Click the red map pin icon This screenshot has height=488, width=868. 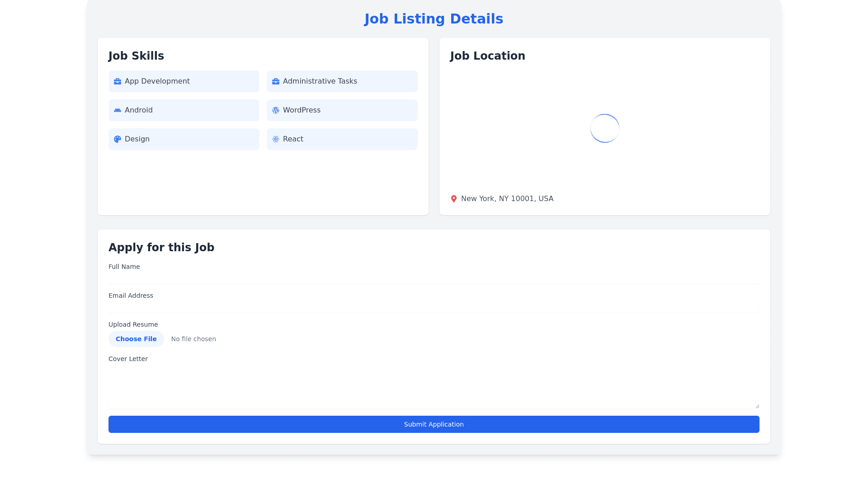454,199
